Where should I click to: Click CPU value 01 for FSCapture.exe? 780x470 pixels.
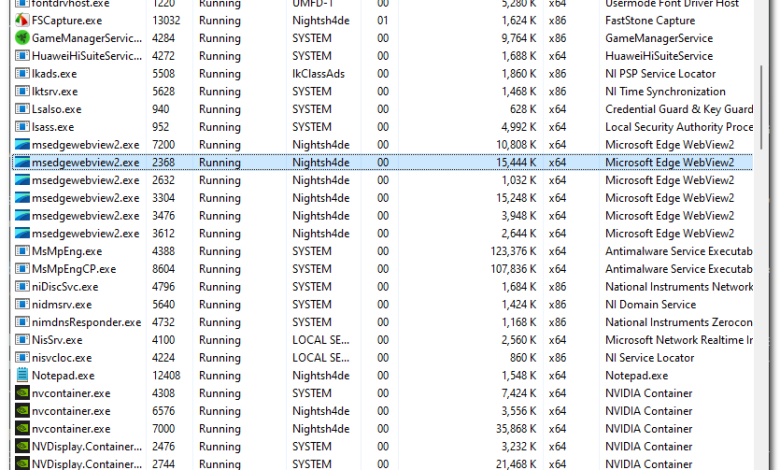383,21
